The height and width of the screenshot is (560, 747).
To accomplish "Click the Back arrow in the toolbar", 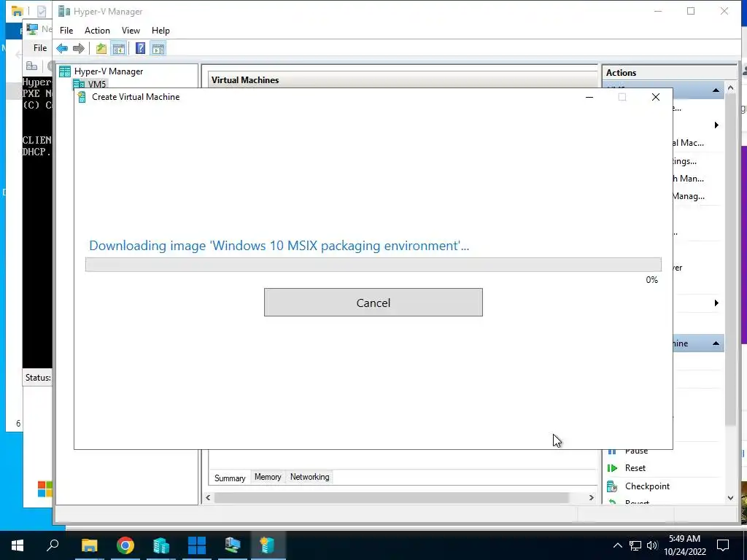I will click(x=62, y=48).
